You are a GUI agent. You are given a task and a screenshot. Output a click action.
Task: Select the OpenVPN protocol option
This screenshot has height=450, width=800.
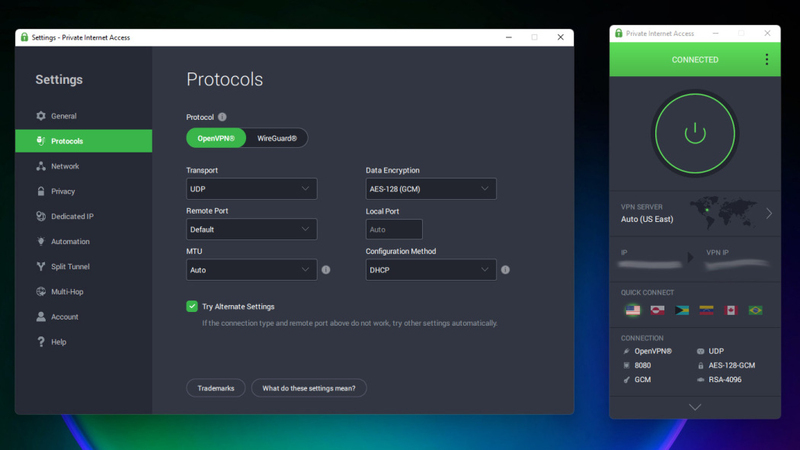point(216,138)
